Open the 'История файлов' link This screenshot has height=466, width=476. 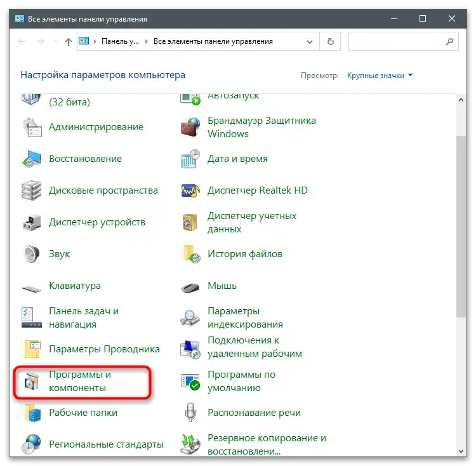245,254
